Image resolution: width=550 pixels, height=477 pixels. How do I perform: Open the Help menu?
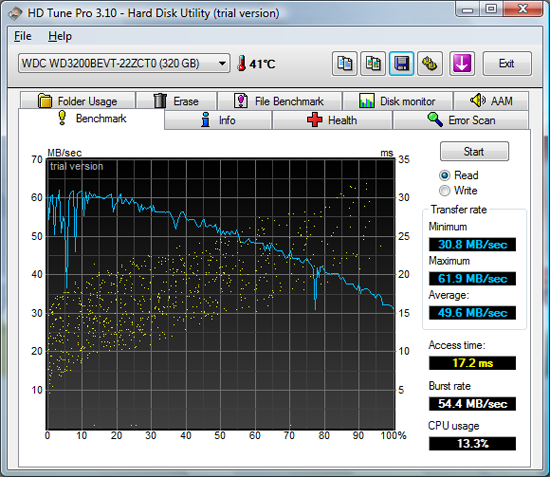[x=60, y=36]
